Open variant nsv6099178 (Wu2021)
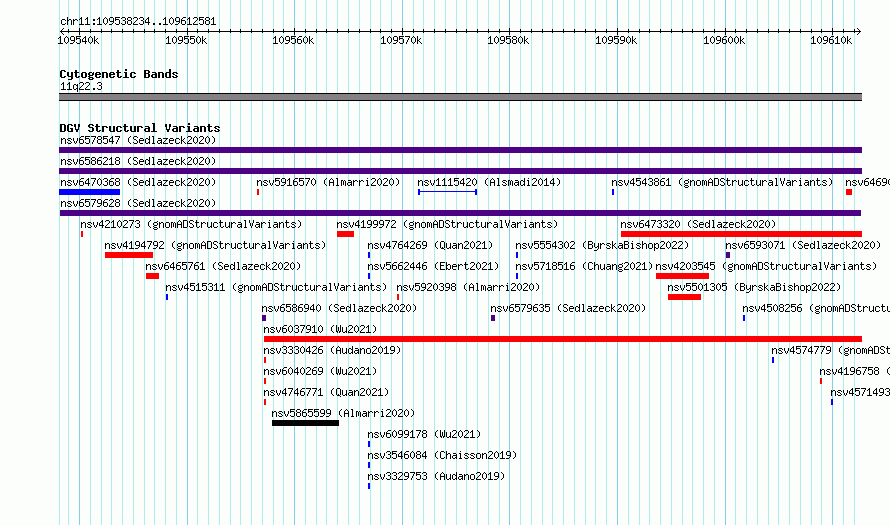The image size is (890, 525). tap(424, 434)
